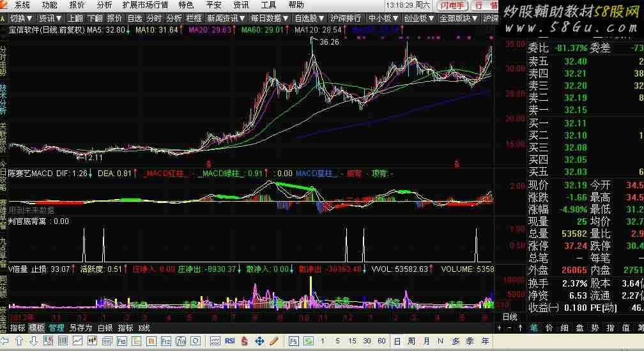Click the plus icon below the quote panel
Viewport: 644px width, 351px height.
[499, 327]
